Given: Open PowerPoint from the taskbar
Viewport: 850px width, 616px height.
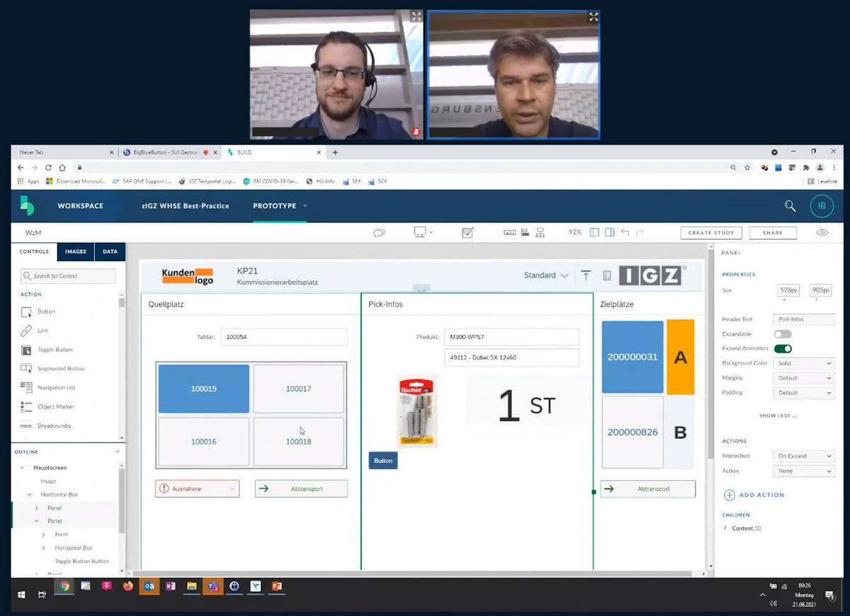Looking at the screenshot, I should tap(277, 586).
